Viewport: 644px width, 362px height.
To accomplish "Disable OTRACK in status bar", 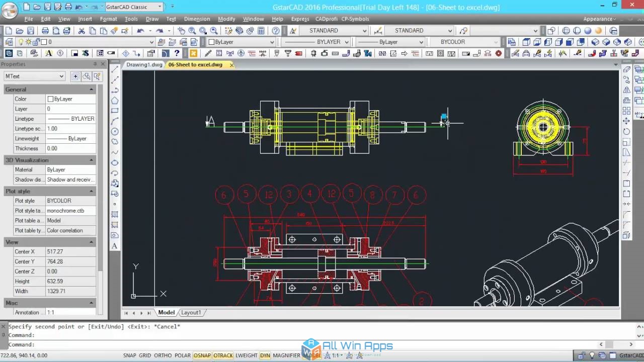I will coord(223,355).
